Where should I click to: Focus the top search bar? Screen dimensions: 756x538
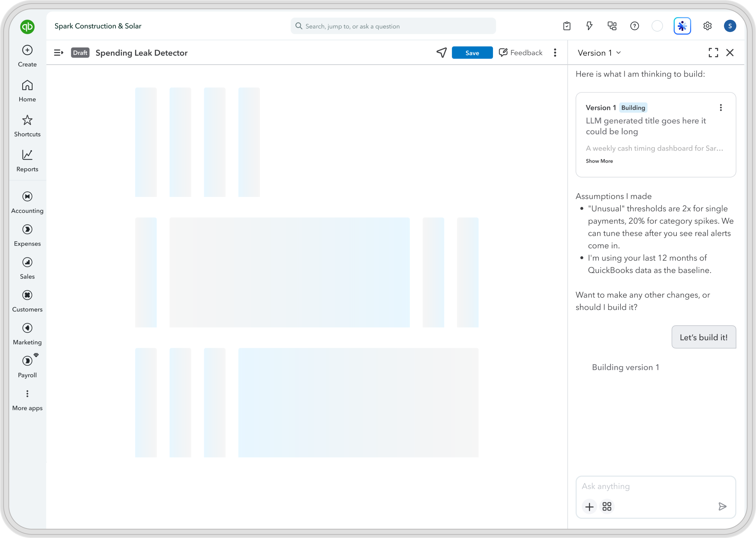393,26
